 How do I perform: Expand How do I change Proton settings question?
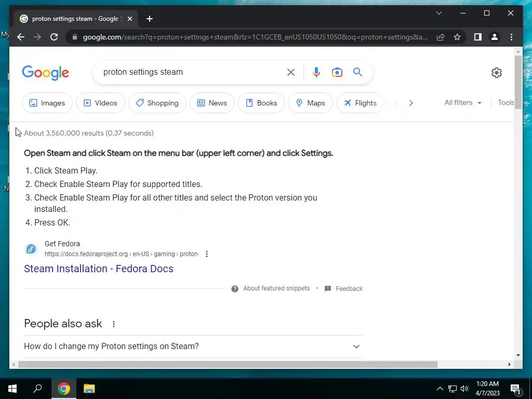[x=193, y=347]
